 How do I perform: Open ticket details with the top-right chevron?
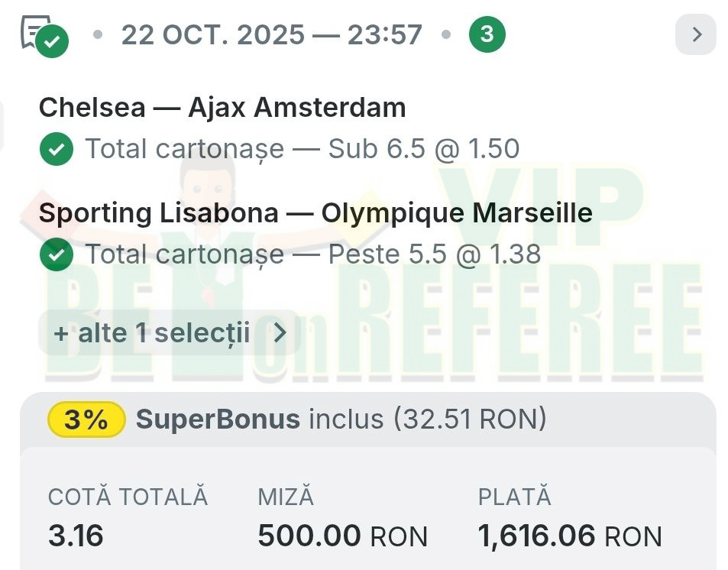(695, 34)
